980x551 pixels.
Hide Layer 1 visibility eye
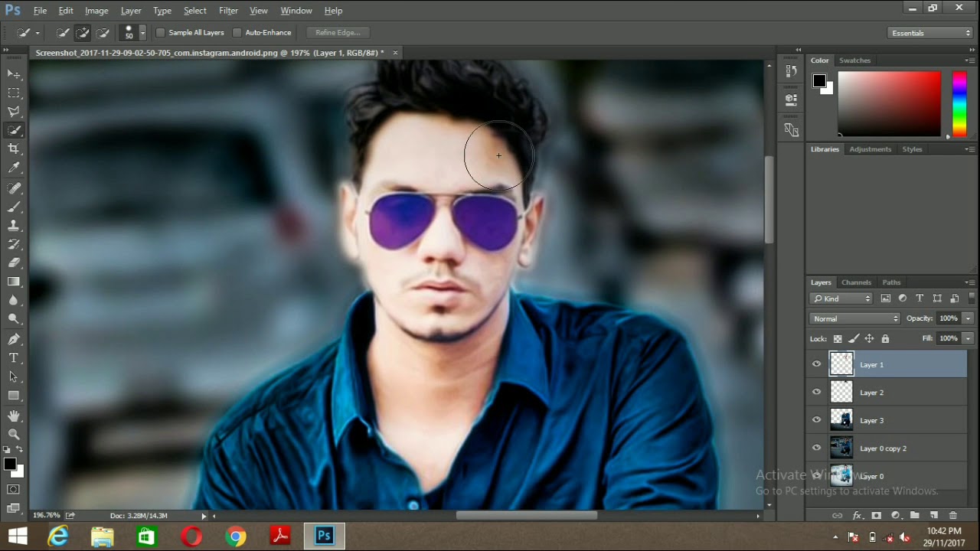[816, 364]
